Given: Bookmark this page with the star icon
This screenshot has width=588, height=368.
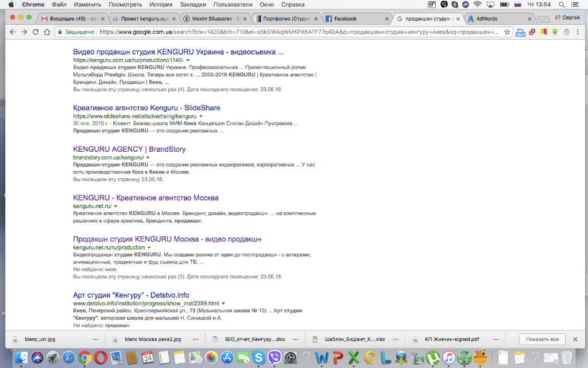Looking at the screenshot, I should (507, 32).
